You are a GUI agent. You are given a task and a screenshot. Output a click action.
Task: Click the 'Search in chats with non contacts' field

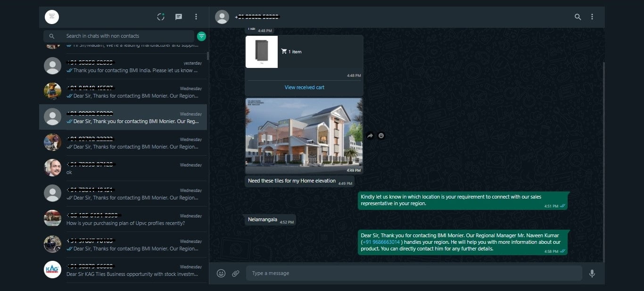tap(118, 36)
